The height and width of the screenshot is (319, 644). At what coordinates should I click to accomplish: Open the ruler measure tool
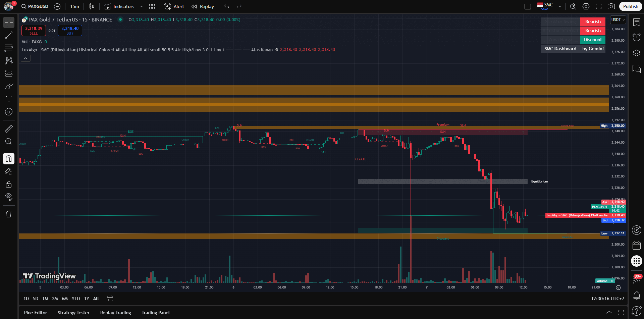pyautogui.click(x=9, y=128)
